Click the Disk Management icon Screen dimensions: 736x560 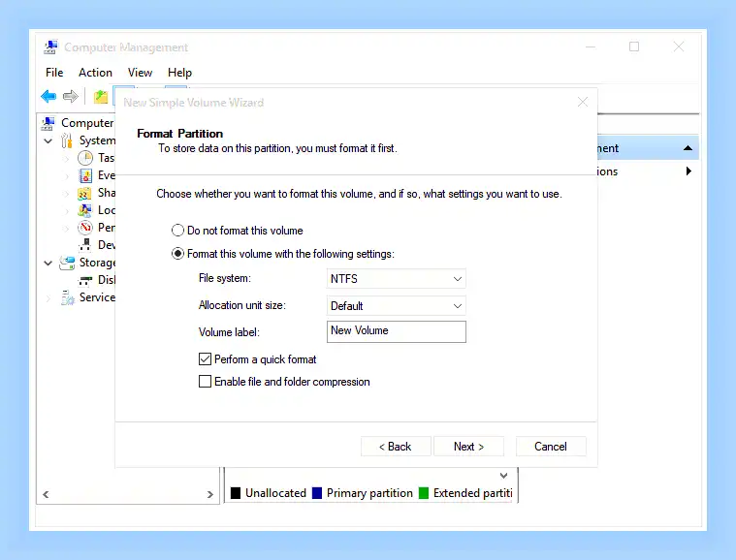pos(85,280)
